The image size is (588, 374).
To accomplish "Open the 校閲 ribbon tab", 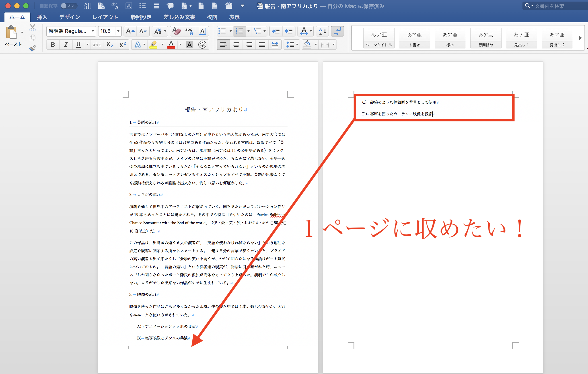I will tap(212, 17).
